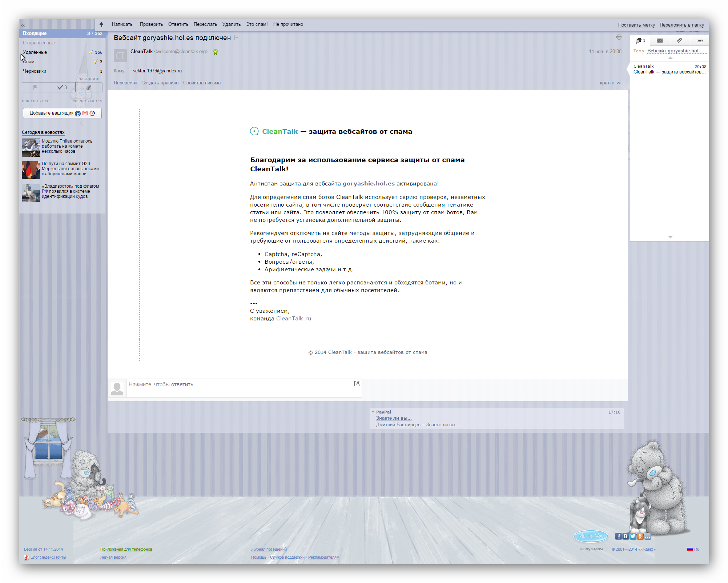Filter unread messages with the checkmark 3 button
The image size is (728, 583).
[62, 87]
